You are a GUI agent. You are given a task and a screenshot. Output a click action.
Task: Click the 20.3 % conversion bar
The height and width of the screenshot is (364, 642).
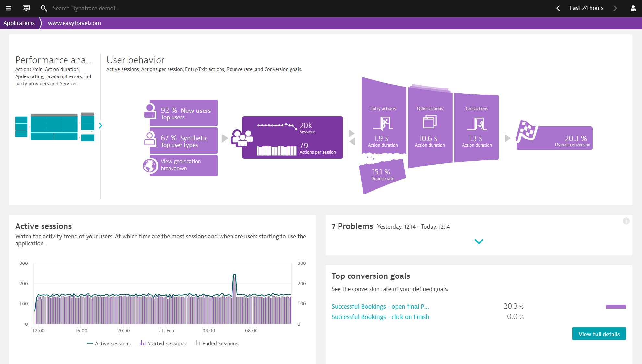click(x=616, y=307)
